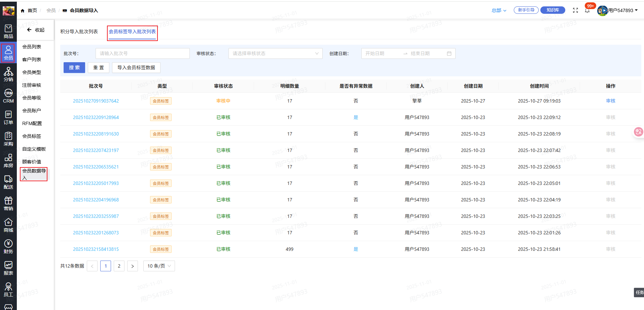Viewport: 644px width, 310px height.
Task: Open the CRM module icon
Action: tap(8, 96)
